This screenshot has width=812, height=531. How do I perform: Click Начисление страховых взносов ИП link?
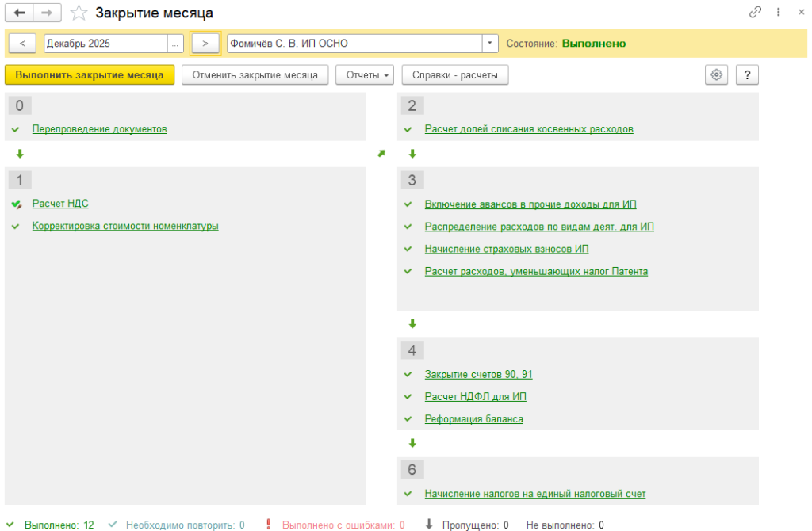click(507, 249)
